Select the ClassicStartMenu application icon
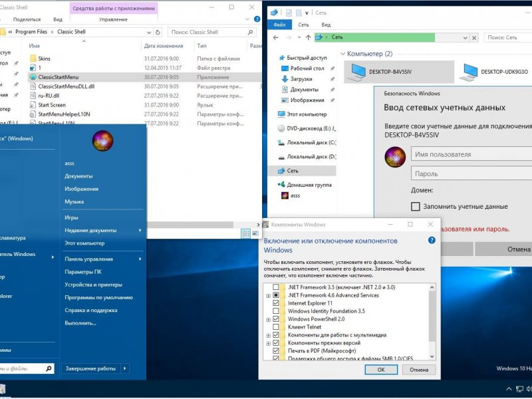 coord(33,77)
